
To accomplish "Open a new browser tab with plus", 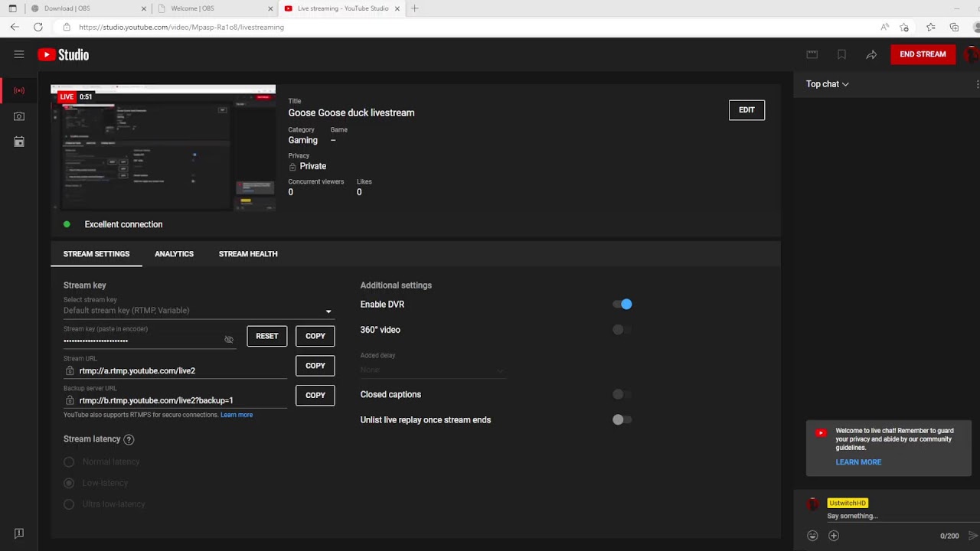I will [x=415, y=8].
